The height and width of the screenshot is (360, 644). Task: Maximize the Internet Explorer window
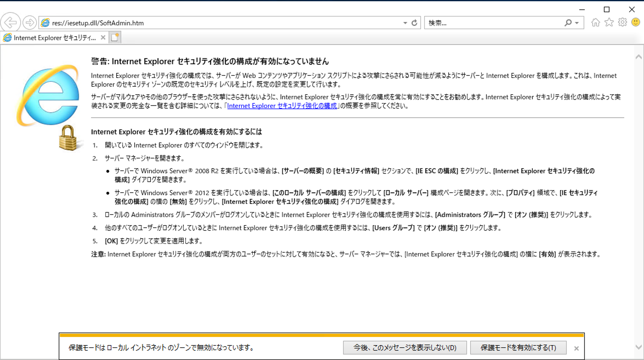coord(607,10)
